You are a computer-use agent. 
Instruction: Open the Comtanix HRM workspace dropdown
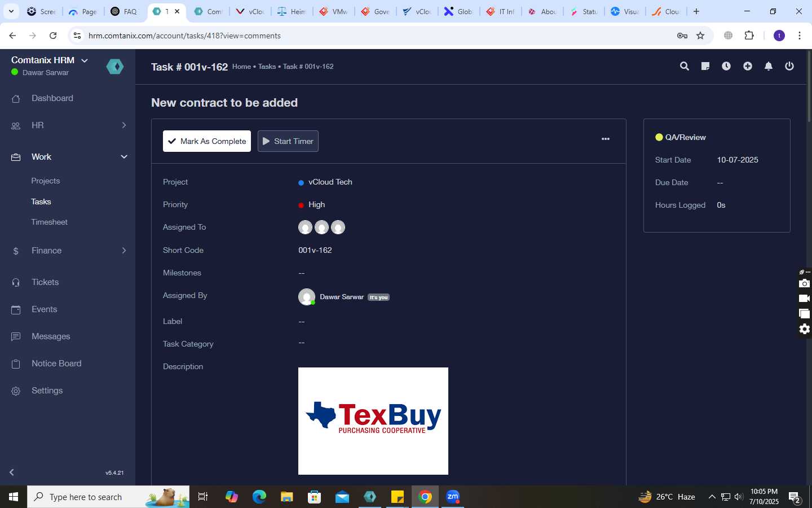pyautogui.click(x=85, y=60)
